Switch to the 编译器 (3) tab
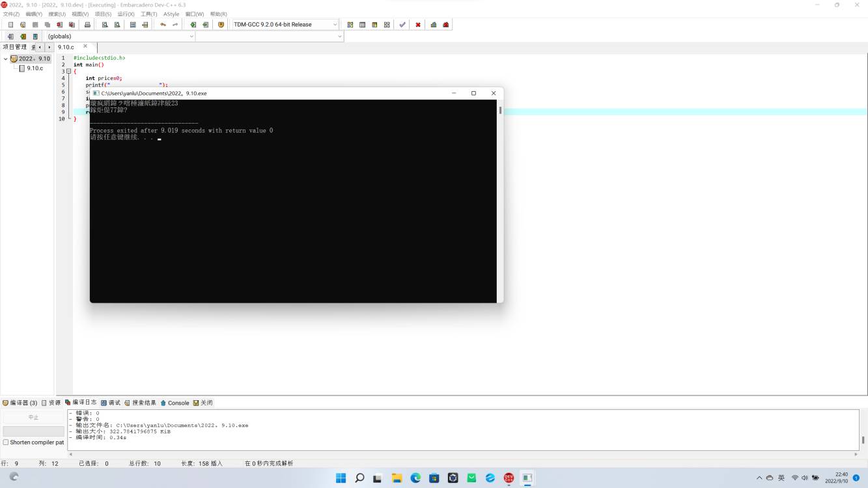Image resolution: width=868 pixels, height=488 pixels. (x=20, y=403)
